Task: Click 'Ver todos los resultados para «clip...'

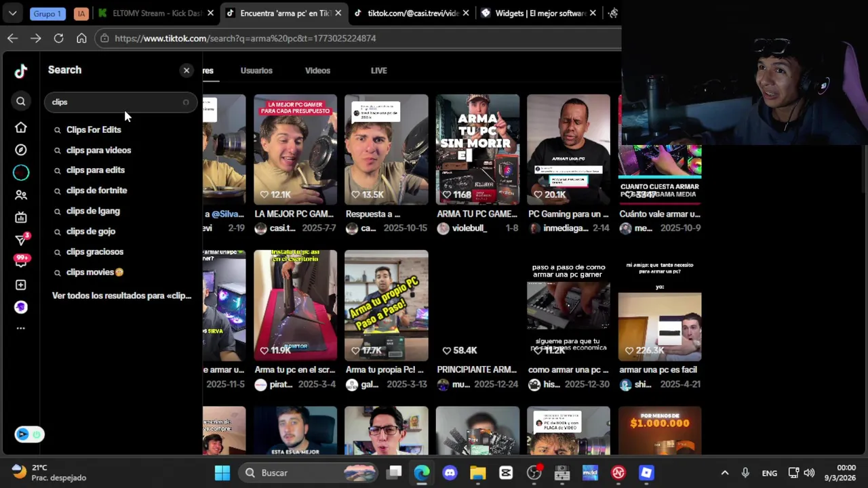Action: tap(122, 296)
